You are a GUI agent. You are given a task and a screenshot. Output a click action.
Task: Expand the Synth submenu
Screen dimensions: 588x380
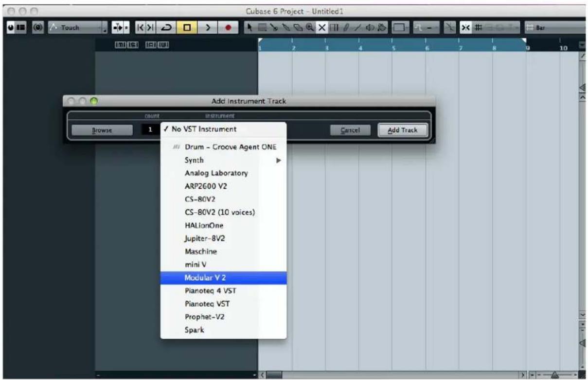[x=223, y=160]
